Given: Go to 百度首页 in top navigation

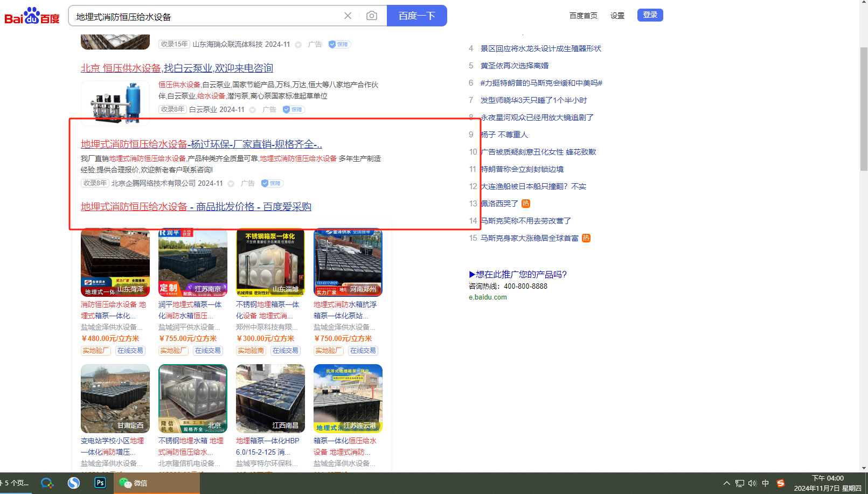Looking at the screenshot, I should [x=583, y=16].
